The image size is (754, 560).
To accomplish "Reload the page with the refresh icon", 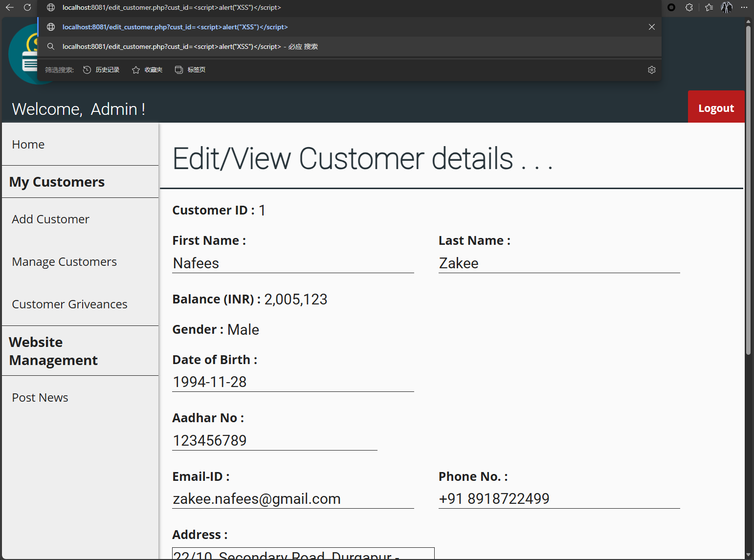I will 27,7.
